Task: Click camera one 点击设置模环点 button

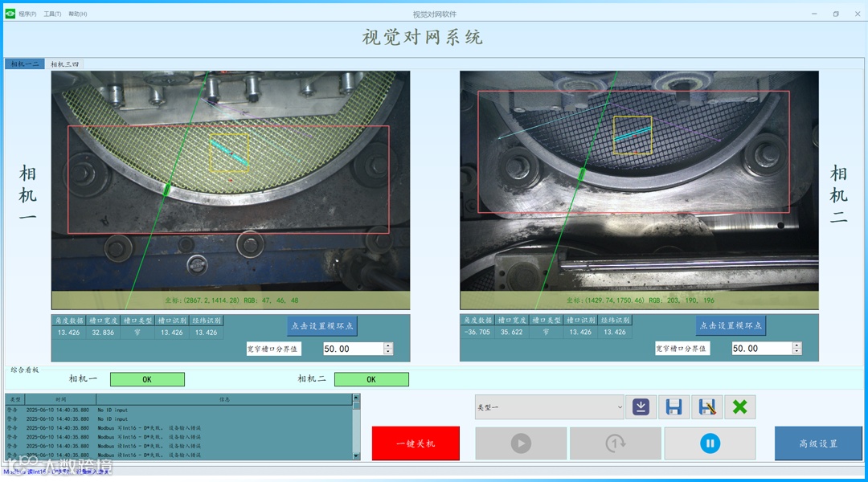Action: tap(322, 326)
